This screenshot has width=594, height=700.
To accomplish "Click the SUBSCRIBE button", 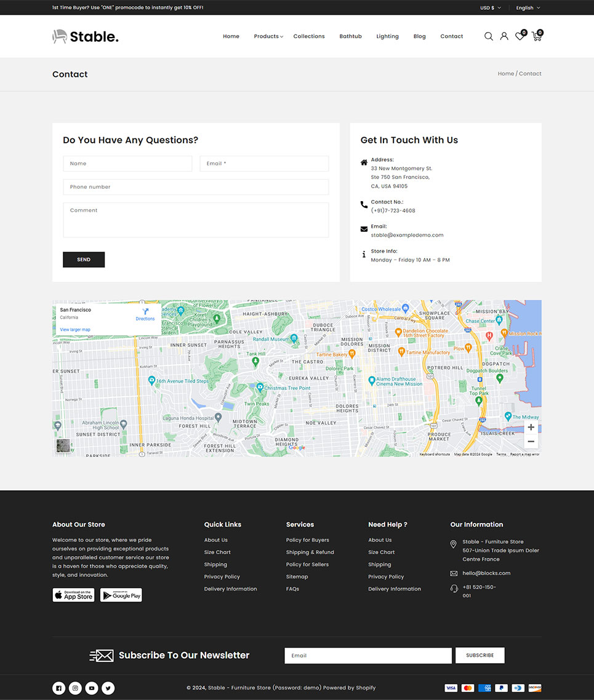I will point(480,656).
